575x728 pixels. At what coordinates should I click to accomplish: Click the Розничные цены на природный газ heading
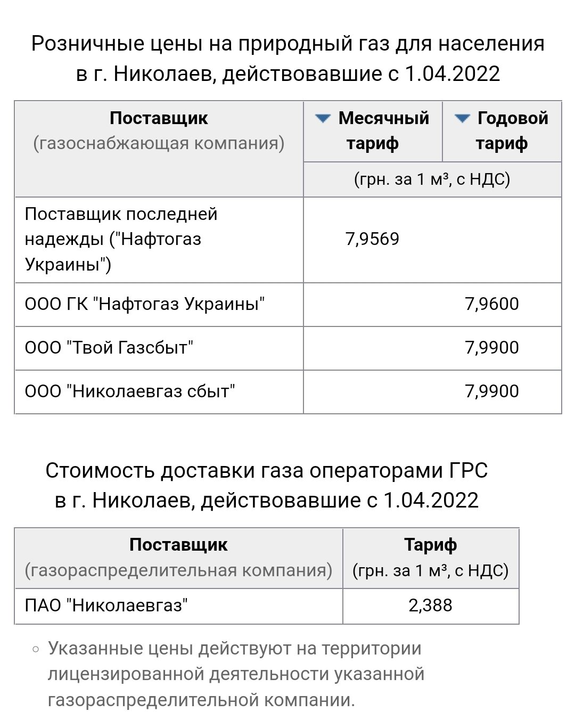coord(287,59)
